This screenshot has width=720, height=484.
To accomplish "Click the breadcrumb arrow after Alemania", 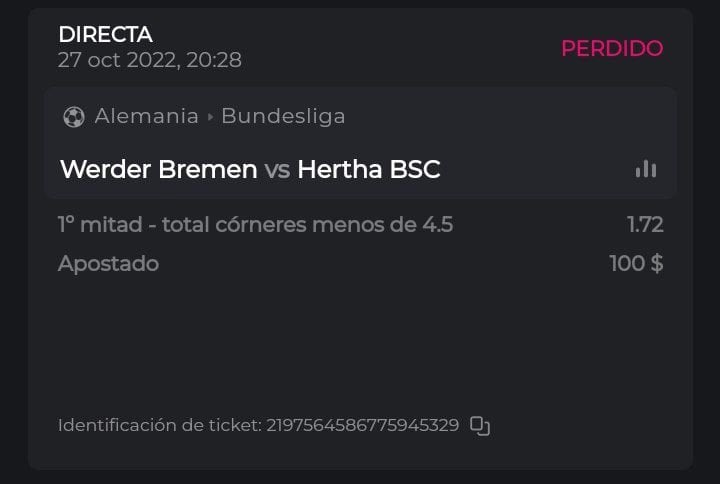I will pos(210,117).
